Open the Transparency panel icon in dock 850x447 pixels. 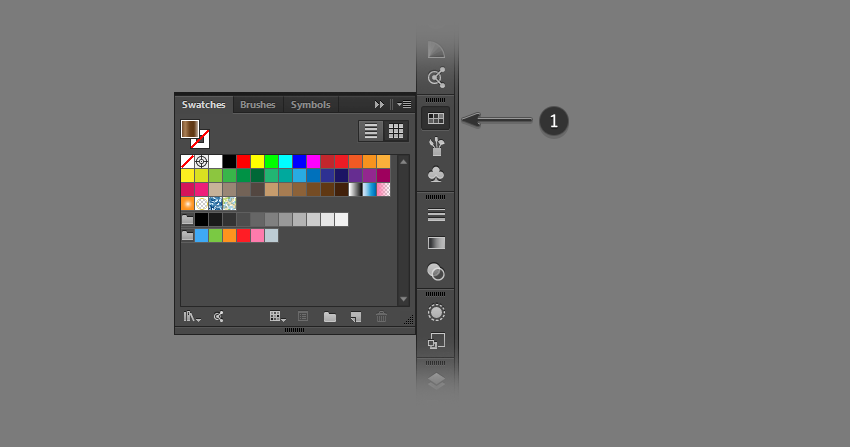pos(436,271)
